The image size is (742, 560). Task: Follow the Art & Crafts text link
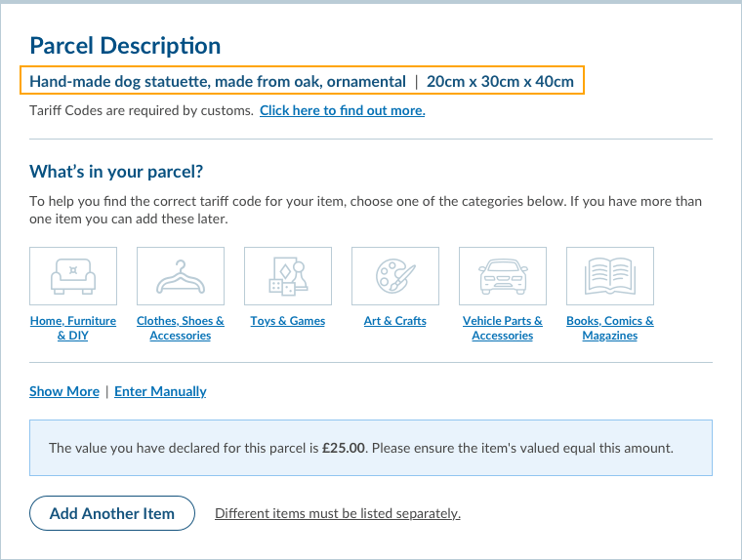(395, 321)
